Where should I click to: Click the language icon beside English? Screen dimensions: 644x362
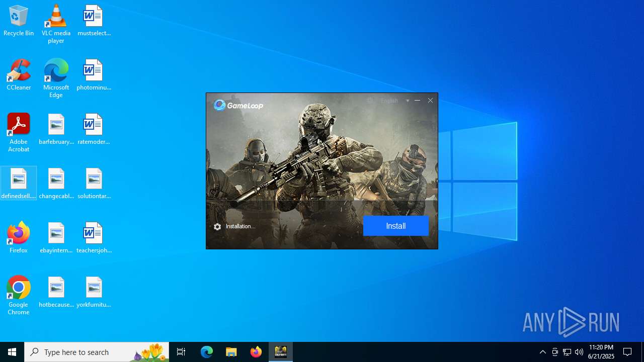click(370, 101)
